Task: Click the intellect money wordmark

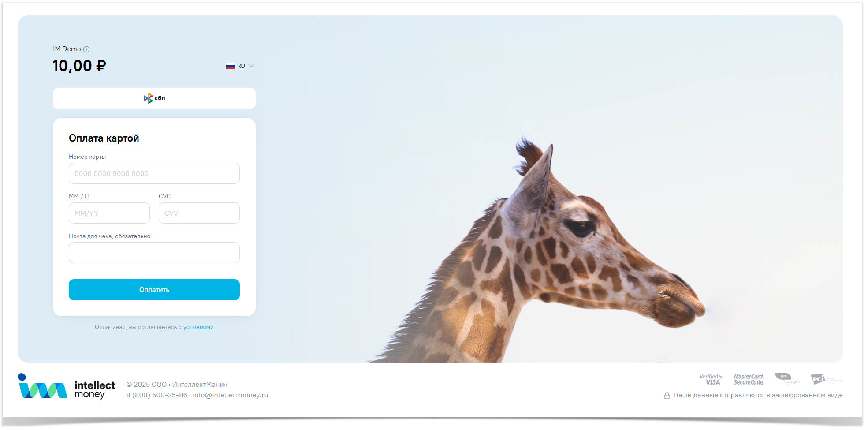Action: coord(94,390)
